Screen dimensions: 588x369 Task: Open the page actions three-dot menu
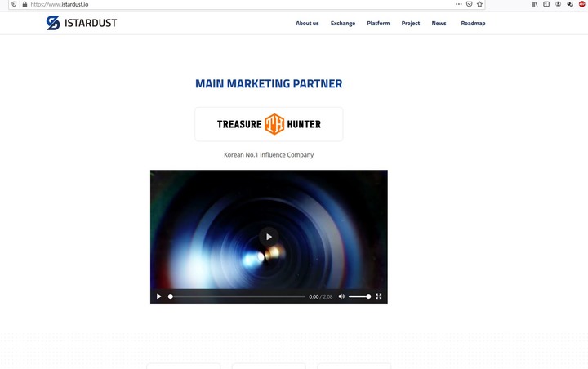(x=459, y=4)
